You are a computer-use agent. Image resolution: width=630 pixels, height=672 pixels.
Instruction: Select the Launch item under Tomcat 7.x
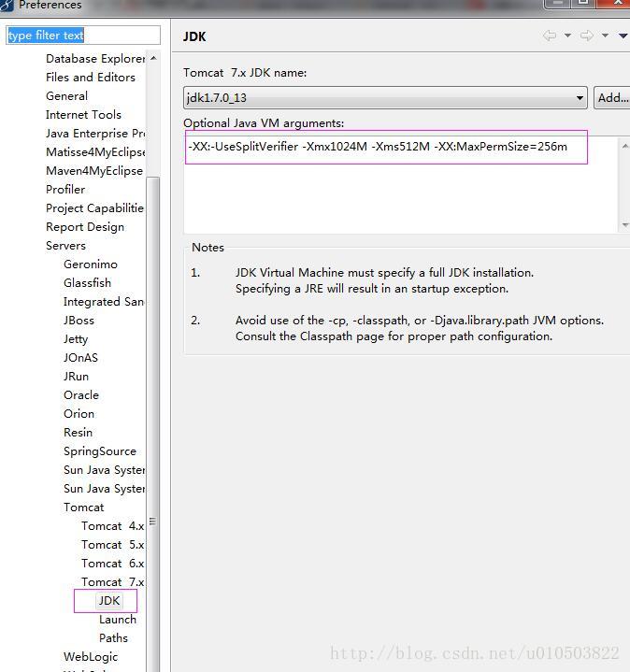[x=118, y=620]
